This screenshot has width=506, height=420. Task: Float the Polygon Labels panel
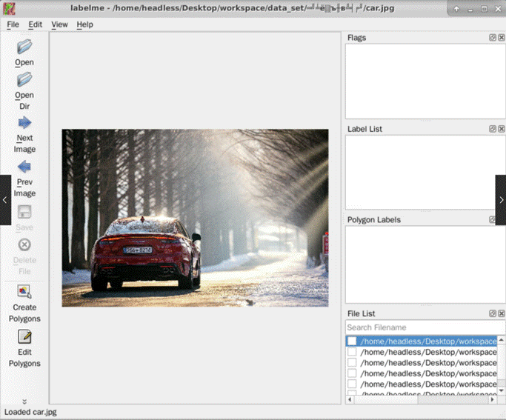tap(492, 220)
